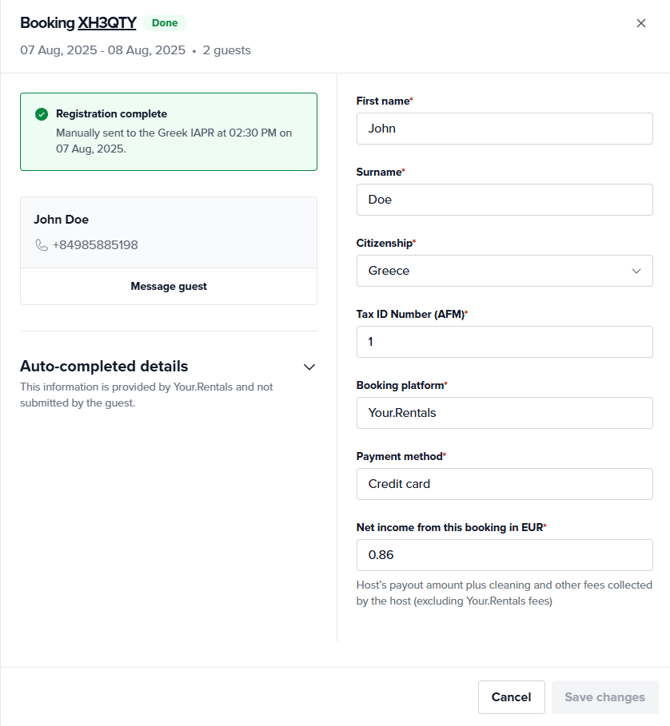
Task: Expand the Auto-completed details chevron
Action: point(309,367)
